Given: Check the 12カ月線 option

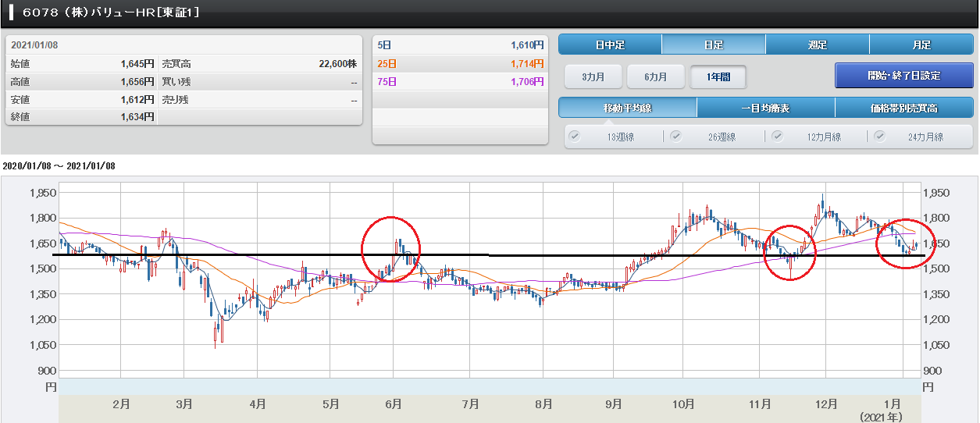Looking at the screenshot, I should (x=778, y=137).
